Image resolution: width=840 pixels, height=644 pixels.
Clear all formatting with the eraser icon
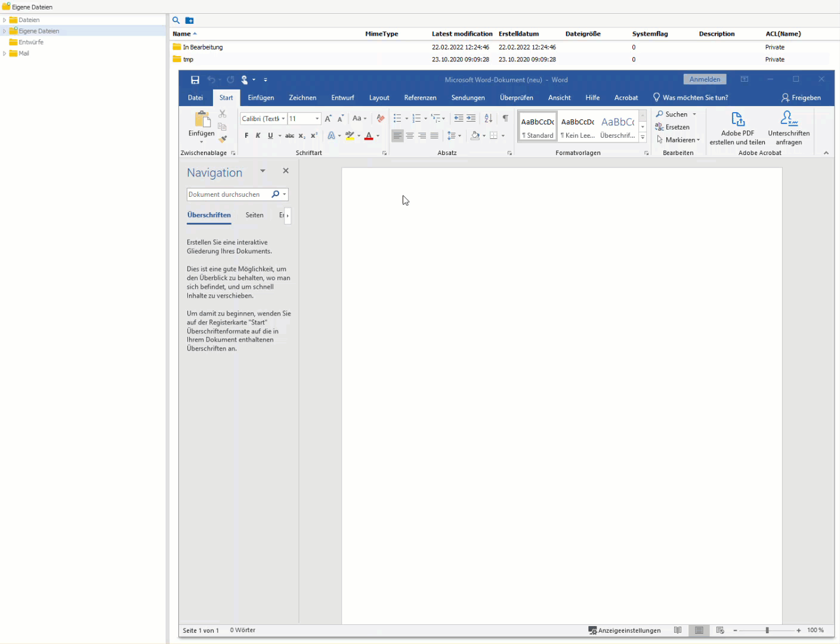tap(381, 119)
